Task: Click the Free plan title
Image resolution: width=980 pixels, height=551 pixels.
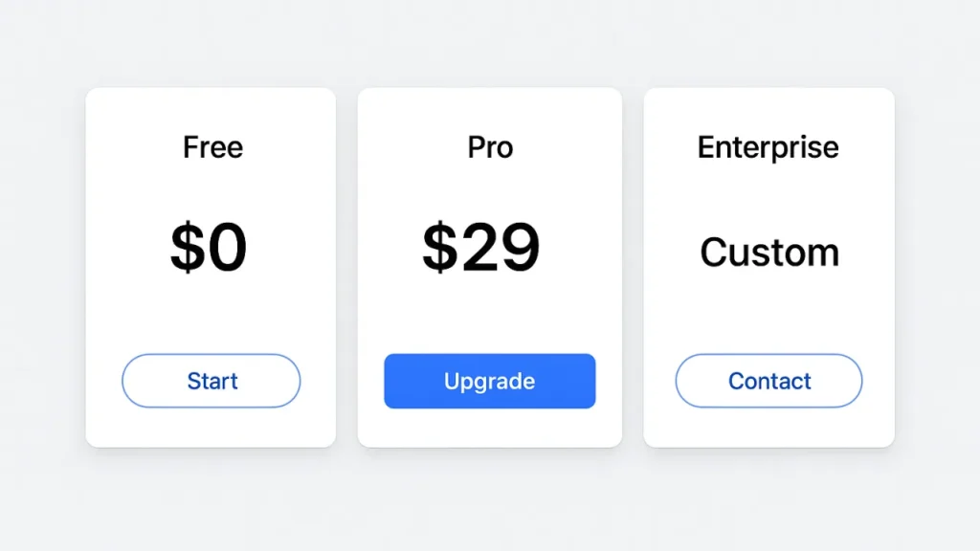Action: pos(212,147)
